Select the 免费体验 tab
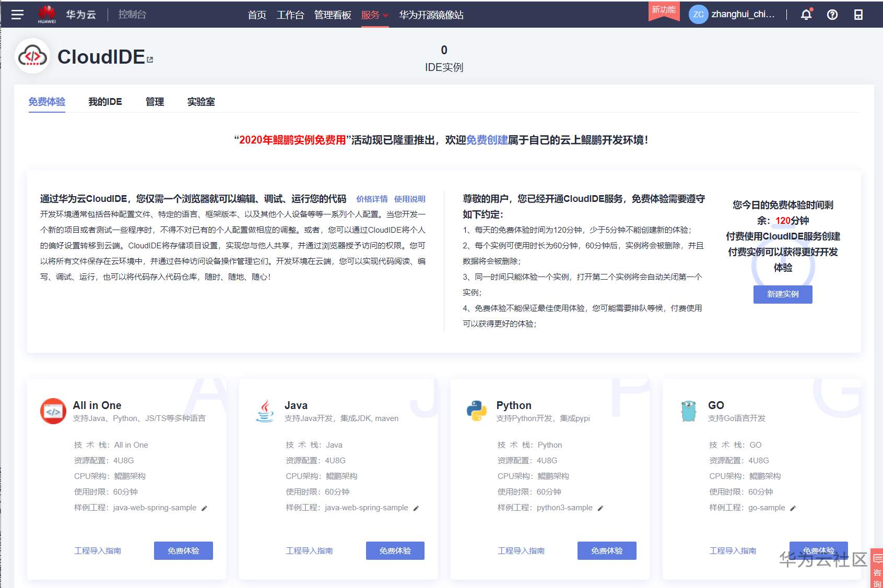Screen dimensions: 883x588 tap(47, 102)
